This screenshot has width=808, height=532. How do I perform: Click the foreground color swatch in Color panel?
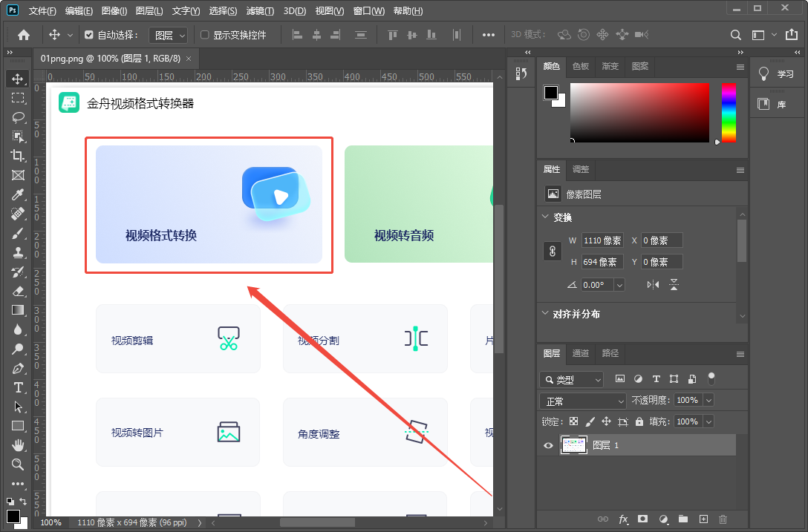[x=551, y=93]
